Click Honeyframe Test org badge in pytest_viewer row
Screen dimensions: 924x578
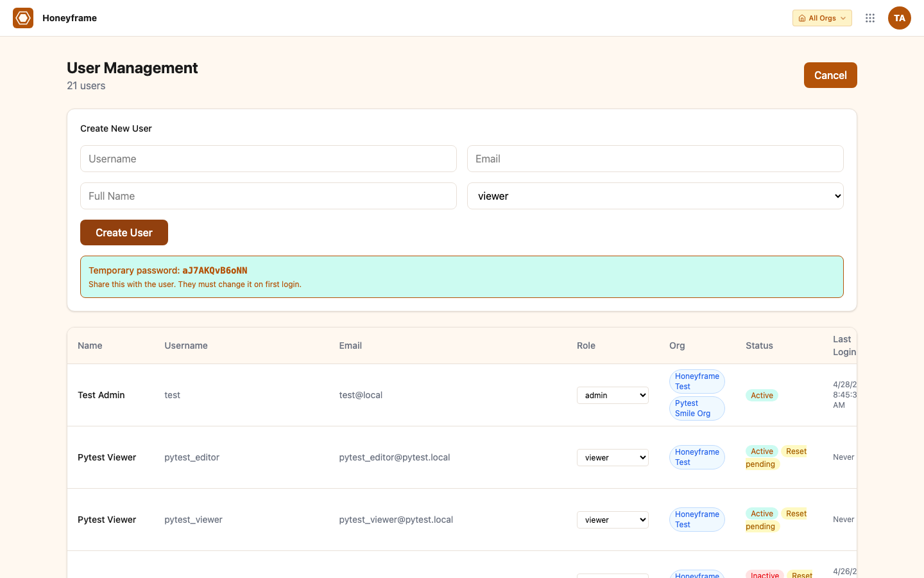pos(697,520)
